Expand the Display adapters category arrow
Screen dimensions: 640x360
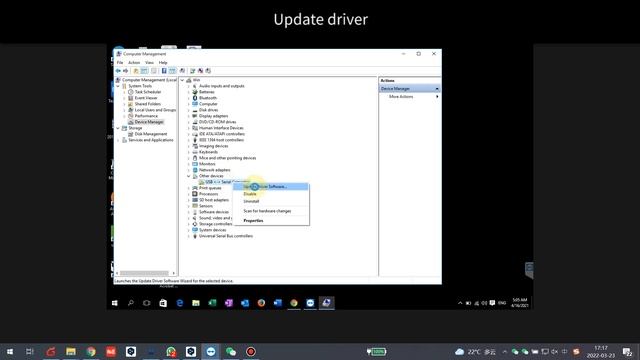(189, 116)
